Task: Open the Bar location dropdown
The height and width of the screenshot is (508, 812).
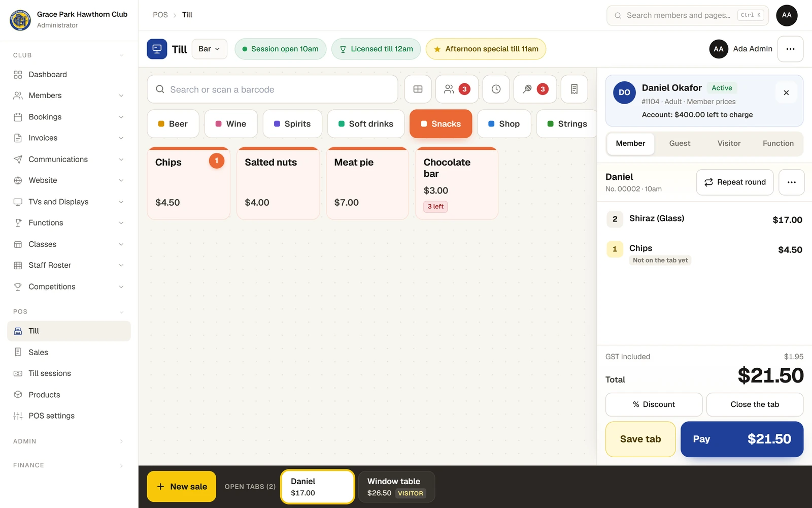Action: (210, 49)
